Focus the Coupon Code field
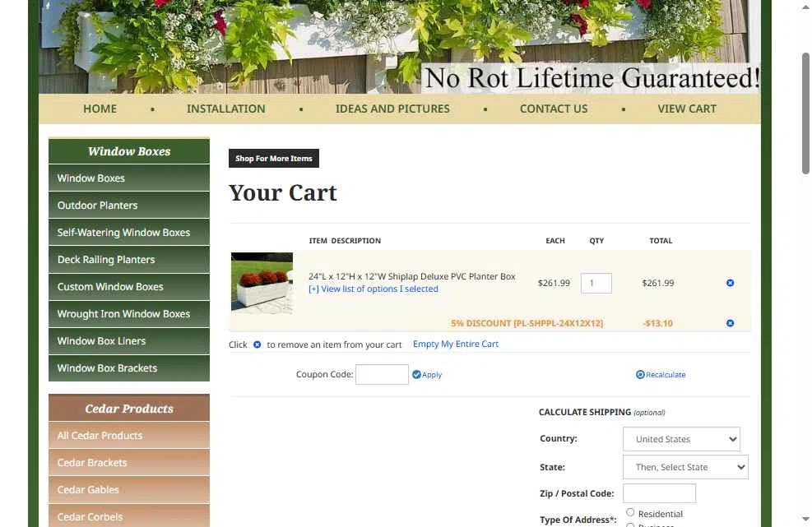 coord(383,374)
